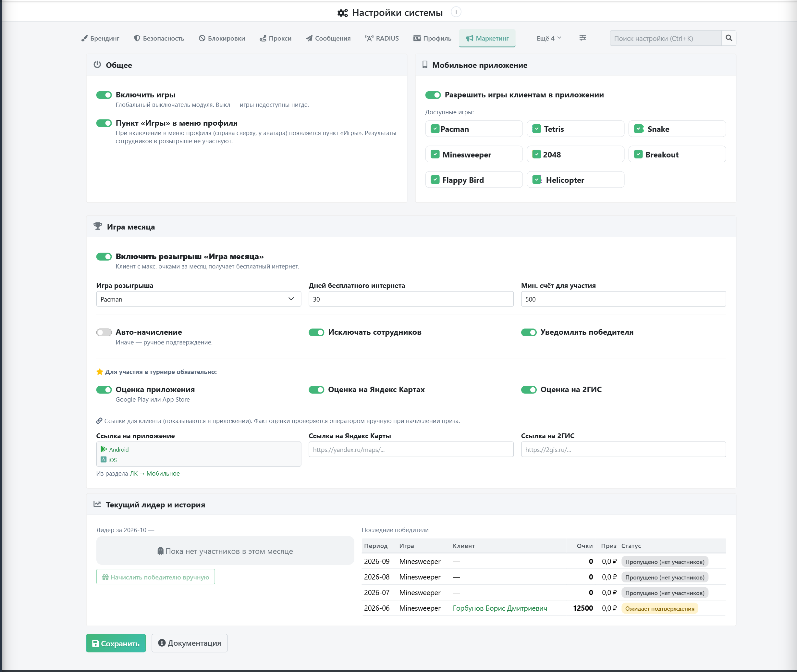Uncheck the Minesweeper game checkbox
The image size is (797, 672).
(435, 154)
